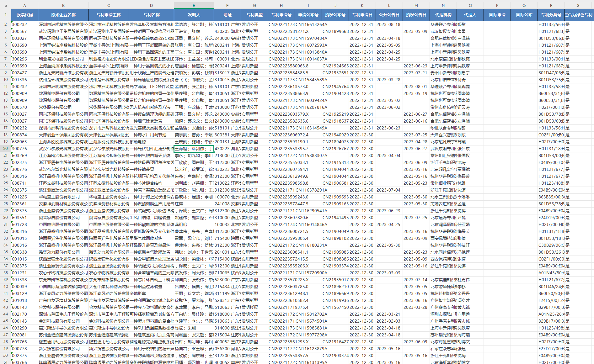The image size is (594, 364).
Task: Click the 全地形车 patent name cell
Action: click(152, 293)
